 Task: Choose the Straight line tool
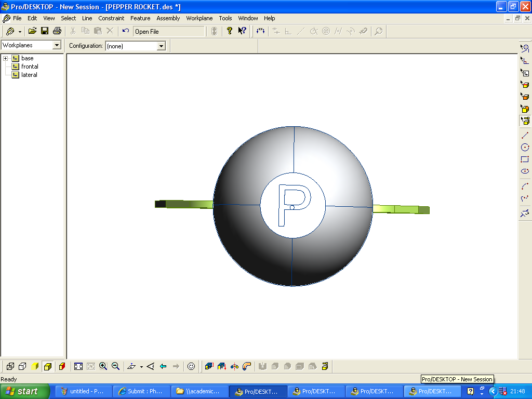525,135
